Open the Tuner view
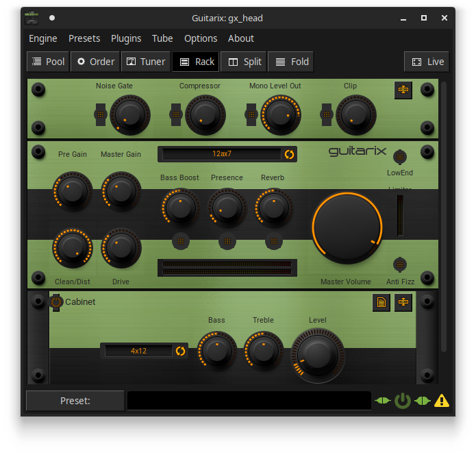Image resolution: width=476 pixels, height=459 pixels. pos(146,62)
